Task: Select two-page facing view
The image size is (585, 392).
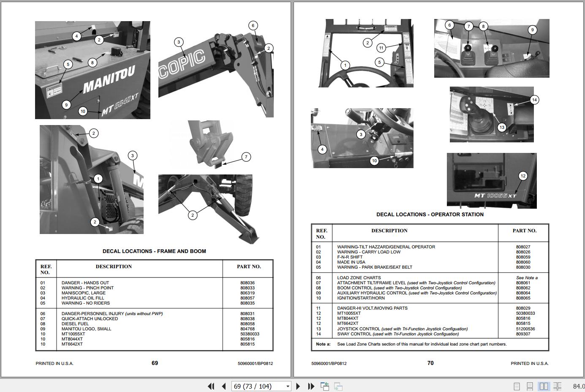Action: click(x=544, y=386)
